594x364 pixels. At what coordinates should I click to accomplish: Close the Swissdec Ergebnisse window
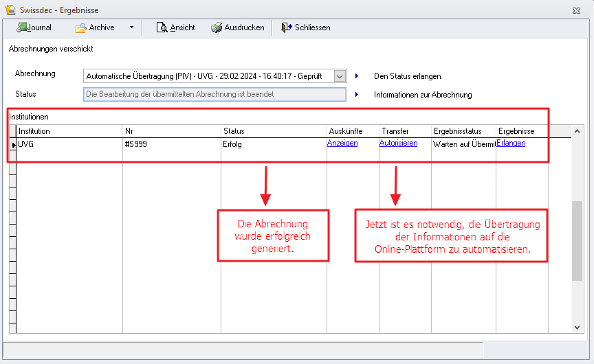click(575, 10)
